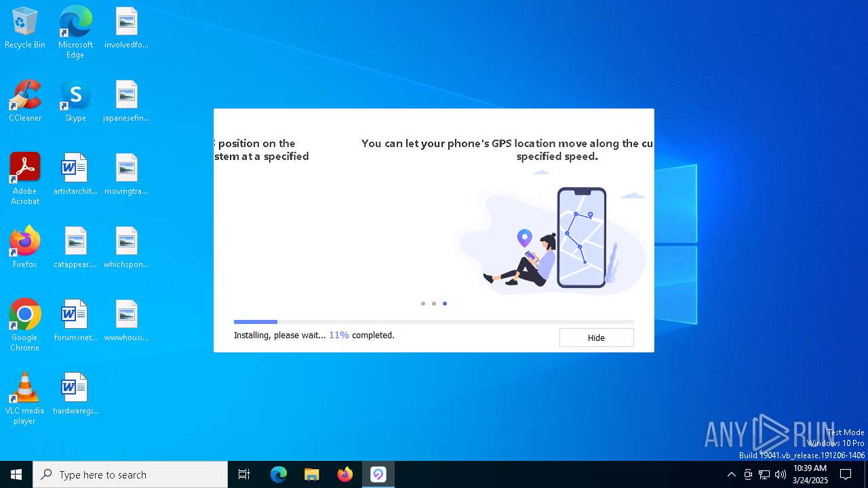Open VLC media player desktop shortcut
This screenshot has height=488, width=868.
click(x=25, y=399)
